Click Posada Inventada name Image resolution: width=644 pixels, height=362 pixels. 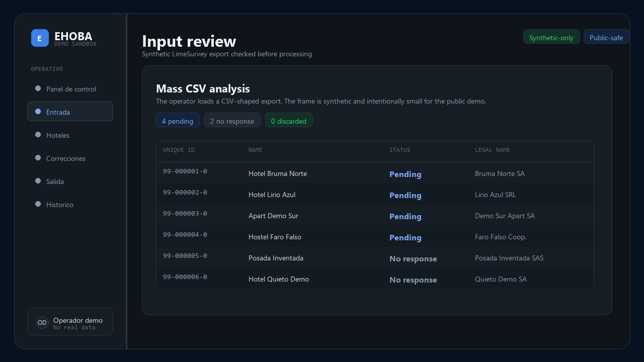coord(276,258)
